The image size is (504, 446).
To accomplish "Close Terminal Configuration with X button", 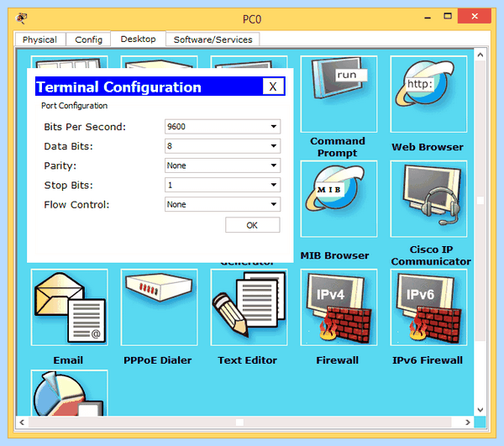I will (x=273, y=87).
